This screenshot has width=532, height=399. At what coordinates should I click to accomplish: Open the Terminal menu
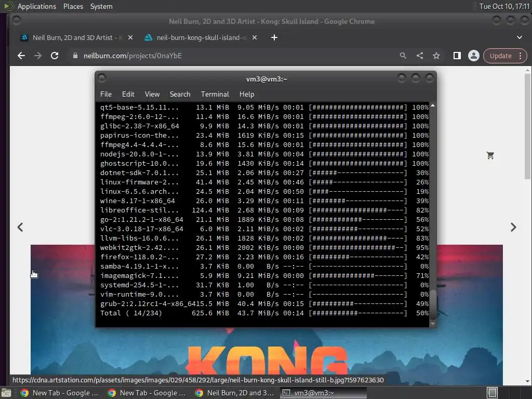coord(215,94)
